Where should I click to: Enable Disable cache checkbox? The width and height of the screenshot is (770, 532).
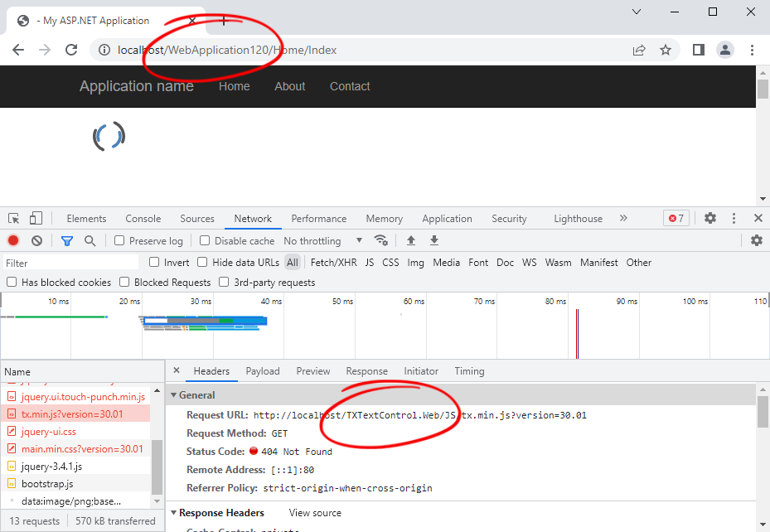205,240
